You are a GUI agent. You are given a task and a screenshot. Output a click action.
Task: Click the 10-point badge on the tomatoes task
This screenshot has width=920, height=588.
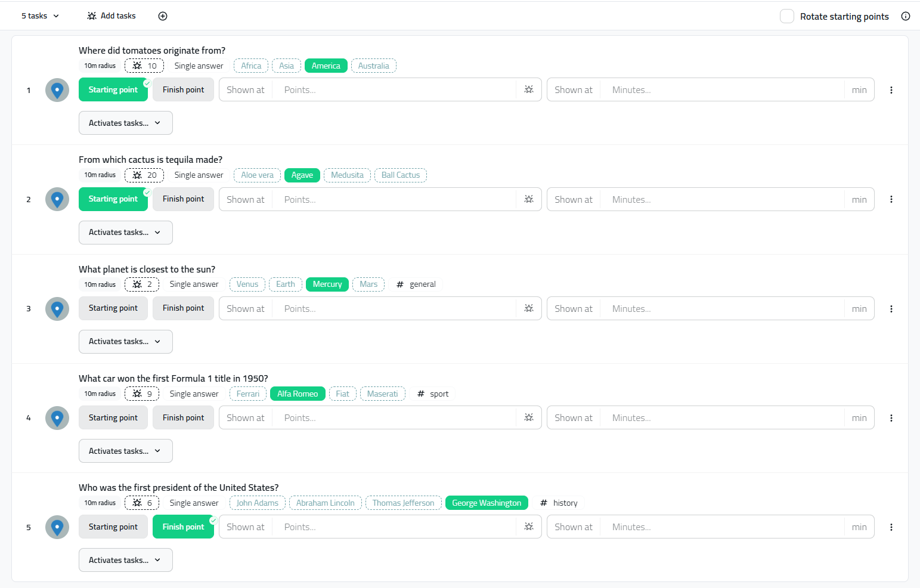(x=144, y=66)
